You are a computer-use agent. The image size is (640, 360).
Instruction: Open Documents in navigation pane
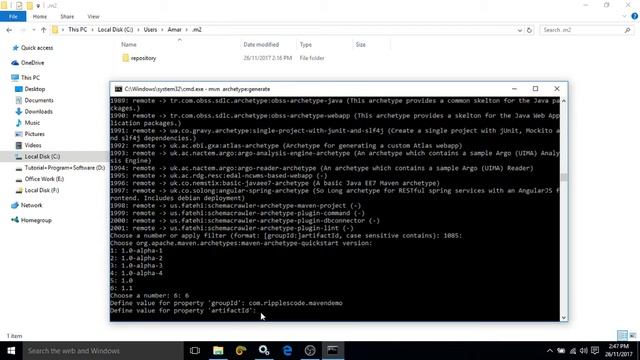click(39, 100)
